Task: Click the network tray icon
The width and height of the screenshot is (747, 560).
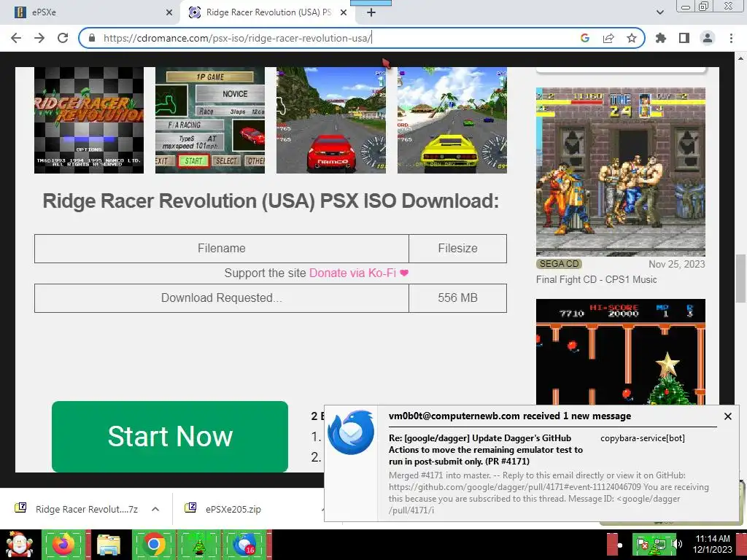Action: [x=659, y=544]
